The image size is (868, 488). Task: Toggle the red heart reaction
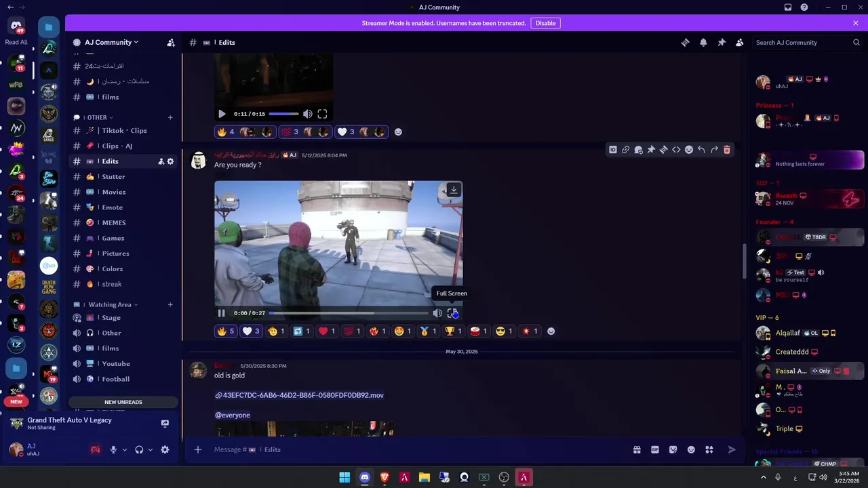pyautogui.click(x=328, y=331)
